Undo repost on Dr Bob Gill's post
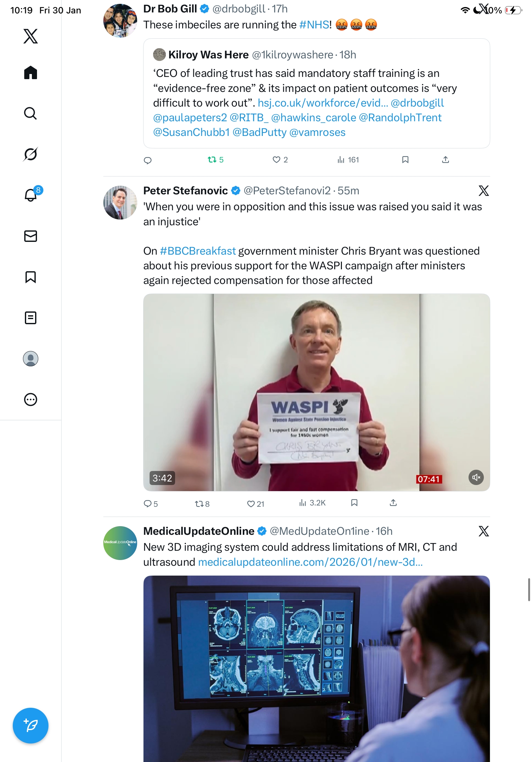This screenshot has height=762, width=532. (216, 160)
